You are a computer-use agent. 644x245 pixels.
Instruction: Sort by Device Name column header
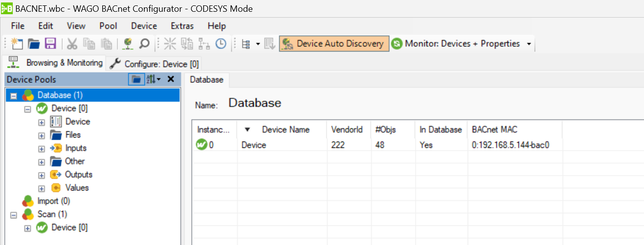point(282,129)
